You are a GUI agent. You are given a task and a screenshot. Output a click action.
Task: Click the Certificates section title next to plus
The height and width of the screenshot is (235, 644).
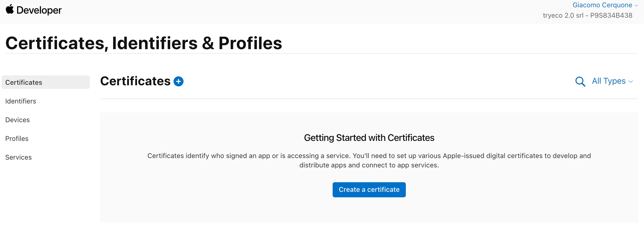click(136, 81)
